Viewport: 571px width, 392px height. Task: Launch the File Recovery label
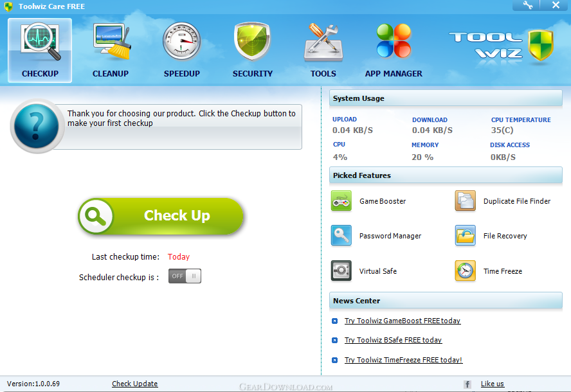point(505,236)
